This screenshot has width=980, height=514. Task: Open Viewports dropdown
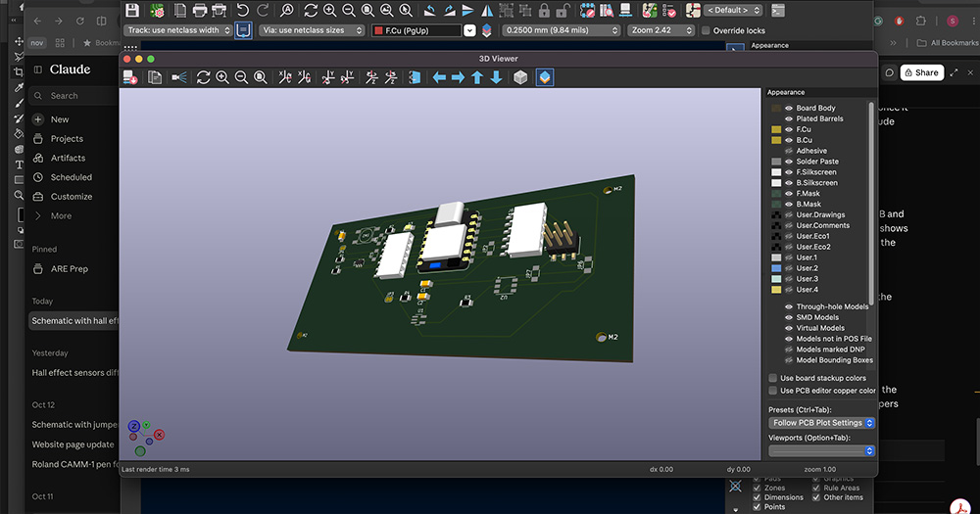pos(821,451)
